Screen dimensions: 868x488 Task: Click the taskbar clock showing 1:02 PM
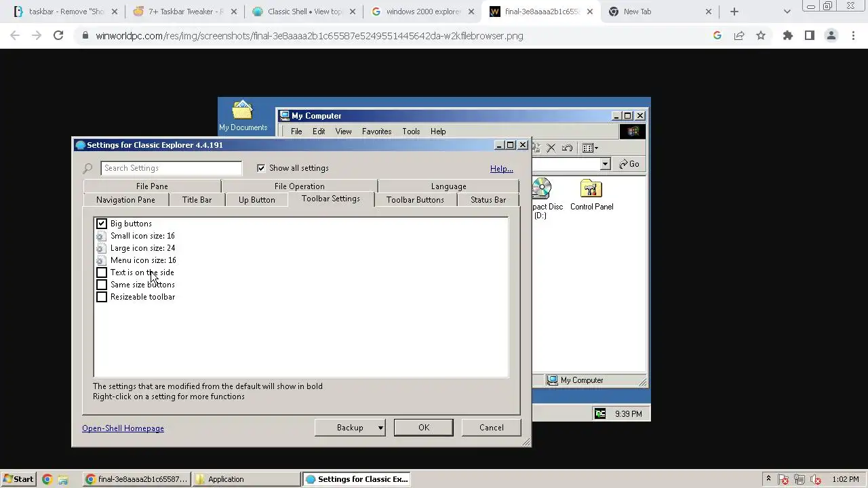845,479
